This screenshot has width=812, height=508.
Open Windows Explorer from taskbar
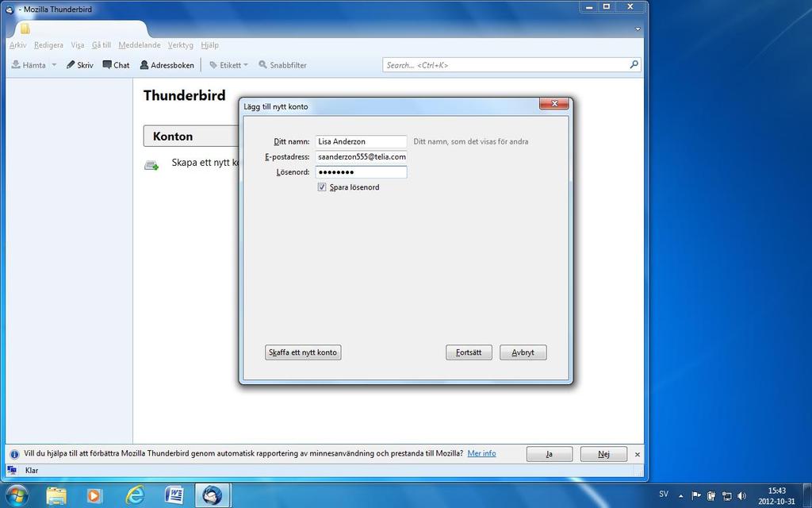point(56,495)
